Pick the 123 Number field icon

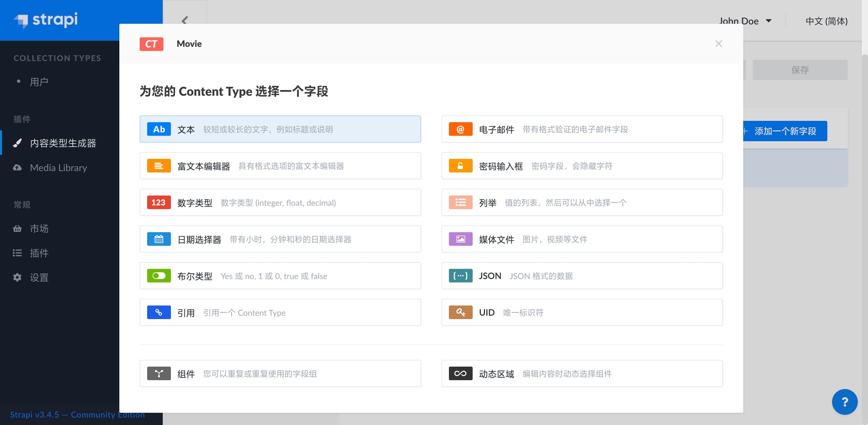pos(159,202)
